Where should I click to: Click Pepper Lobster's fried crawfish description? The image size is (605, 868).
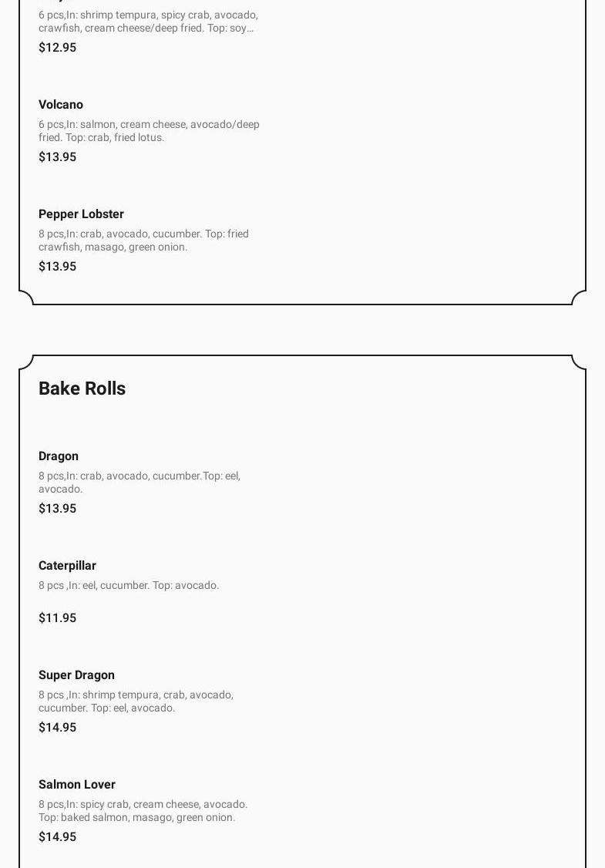coord(143,241)
